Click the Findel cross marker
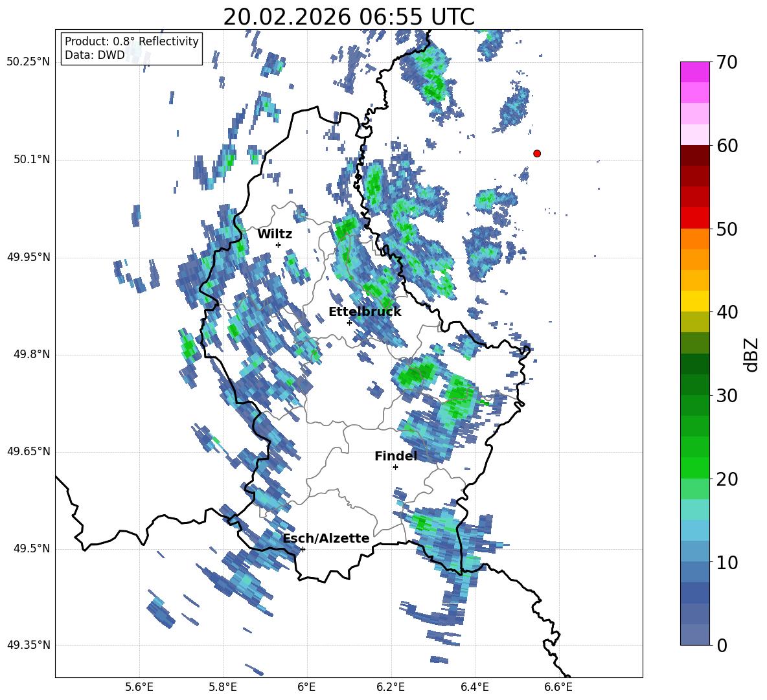The width and height of the screenshot is (767, 700). tap(395, 468)
